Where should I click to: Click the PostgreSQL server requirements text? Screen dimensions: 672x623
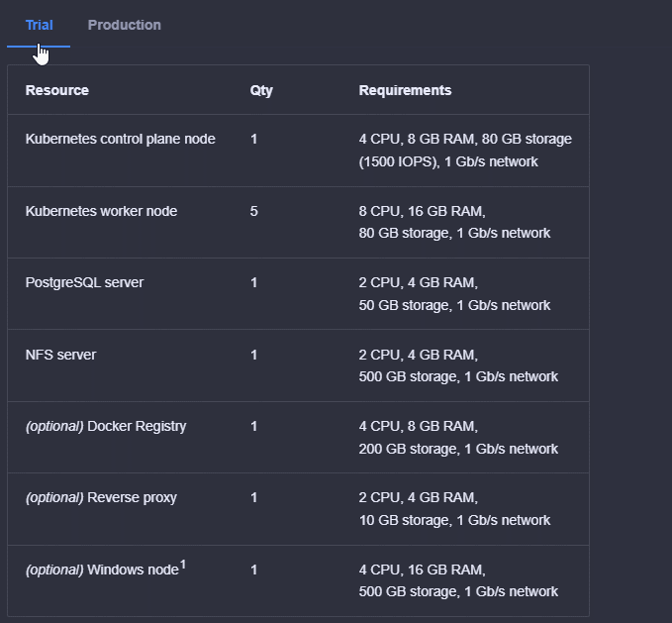(x=454, y=293)
